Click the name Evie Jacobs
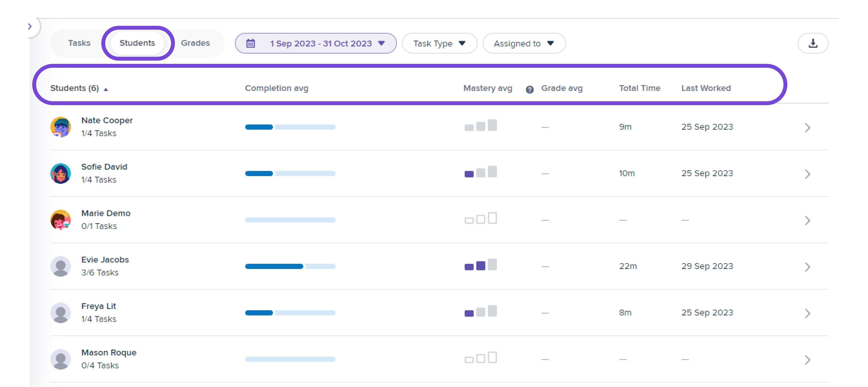 [105, 260]
